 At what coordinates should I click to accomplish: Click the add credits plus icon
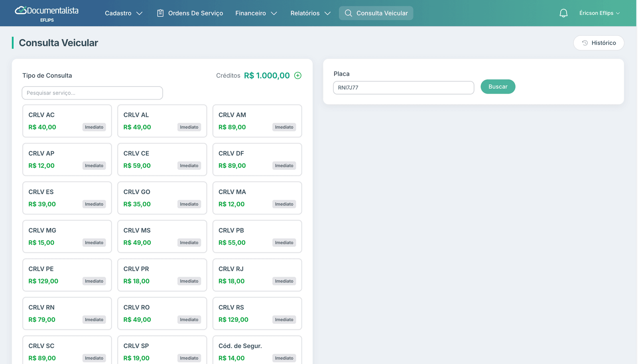click(298, 75)
